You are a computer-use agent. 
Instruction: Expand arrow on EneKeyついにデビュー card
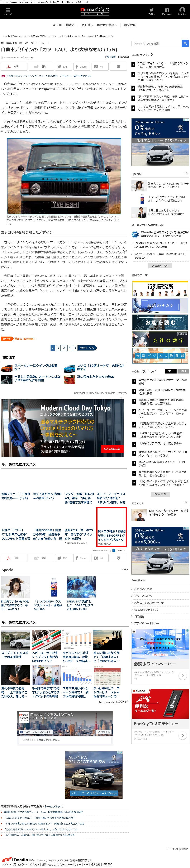pyautogui.click(x=182, y=735)
